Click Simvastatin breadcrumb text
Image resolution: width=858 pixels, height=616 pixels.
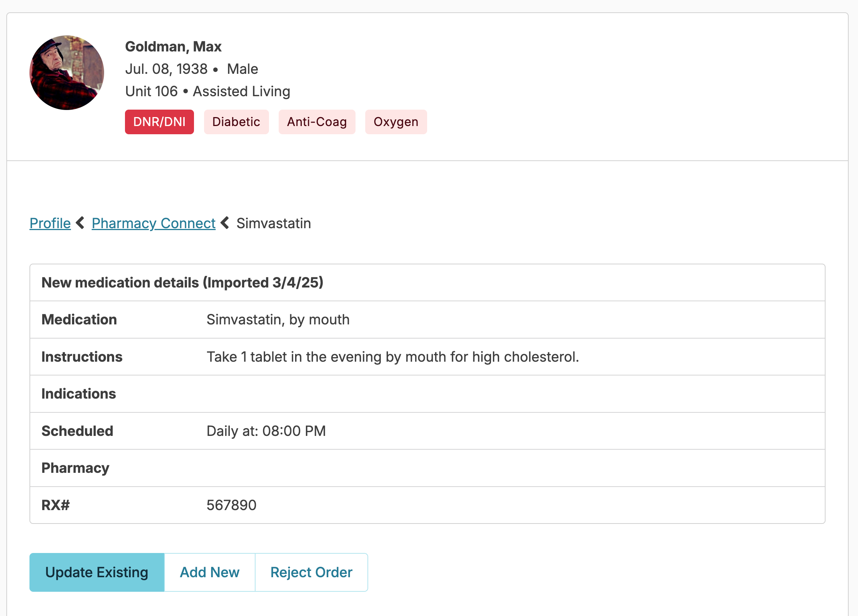tap(273, 223)
